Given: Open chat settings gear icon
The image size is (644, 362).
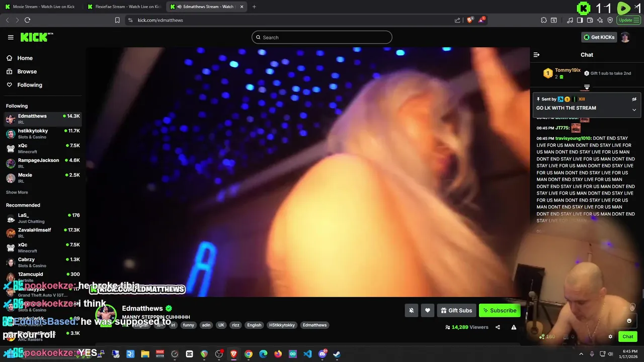Looking at the screenshot, I should click(x=610, y=337).
